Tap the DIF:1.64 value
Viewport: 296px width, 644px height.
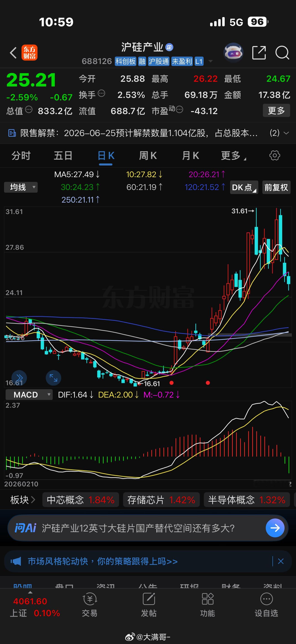pyautogui.click(x=76, y=395)
